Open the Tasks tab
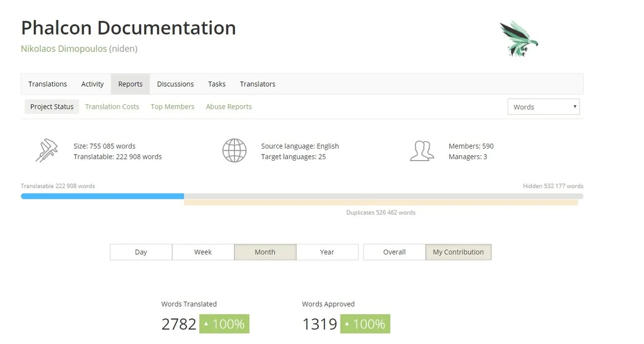Image resolution: width=644 pixels, height=344 pixels. pos(217,84)
